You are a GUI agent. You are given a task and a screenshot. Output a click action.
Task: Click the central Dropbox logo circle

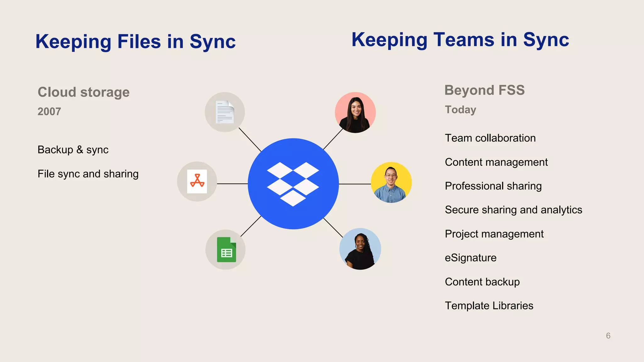tap(293, 184)
